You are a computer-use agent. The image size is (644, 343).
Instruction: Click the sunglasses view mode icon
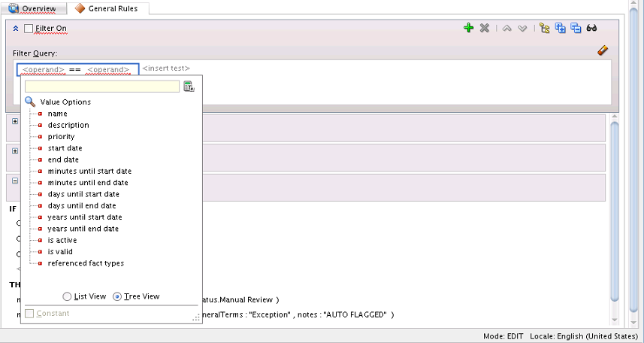click(x=591, y=28)
